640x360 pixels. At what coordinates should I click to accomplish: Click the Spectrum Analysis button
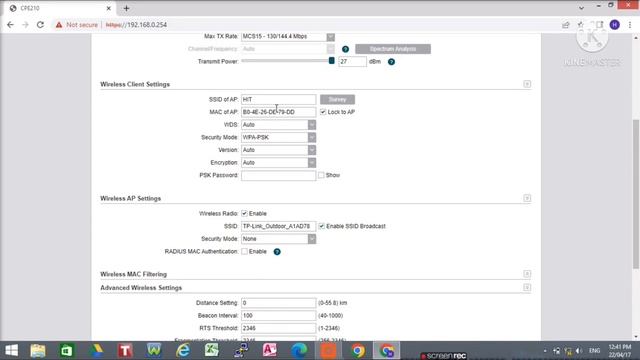[x=393, y=49]
